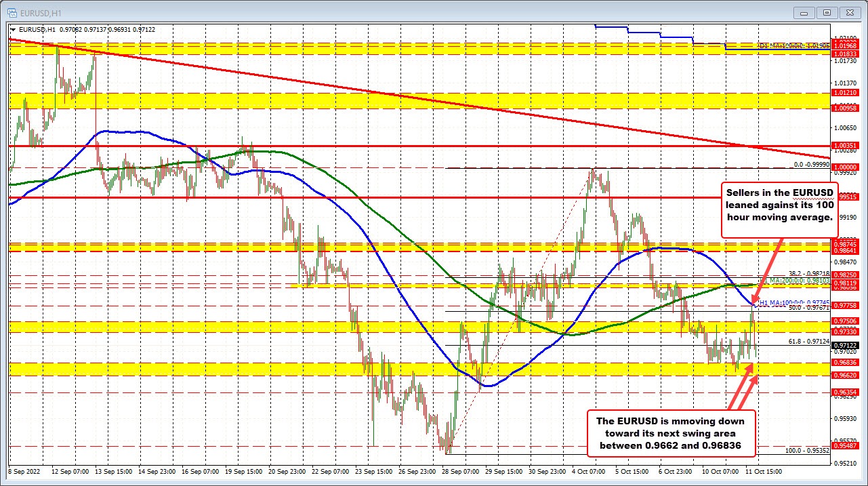The height and width of the screenshot is (486, 868).
Task: Click the EURUSD chart icon in the title bar
Action: tap(11, 12)
